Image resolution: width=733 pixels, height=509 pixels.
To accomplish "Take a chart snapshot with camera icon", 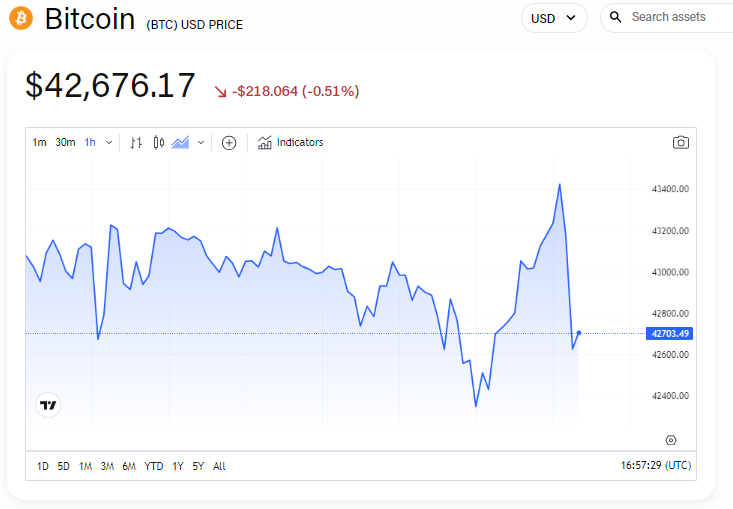I will [x=681, y=142].
